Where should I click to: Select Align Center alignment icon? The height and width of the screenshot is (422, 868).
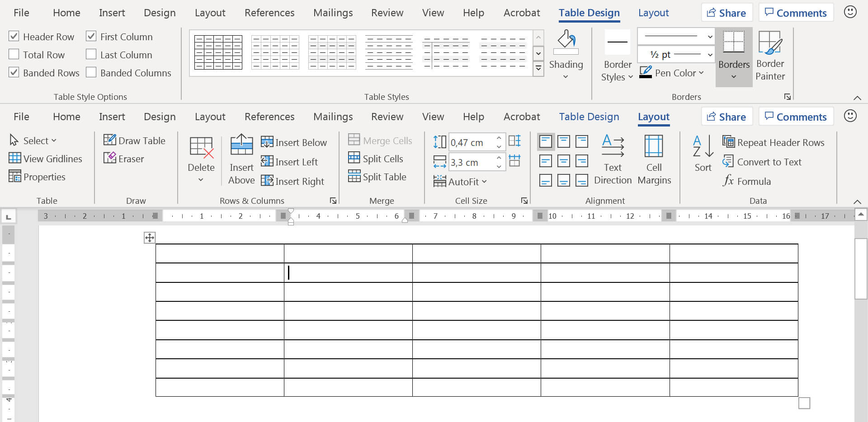[564, 161]
